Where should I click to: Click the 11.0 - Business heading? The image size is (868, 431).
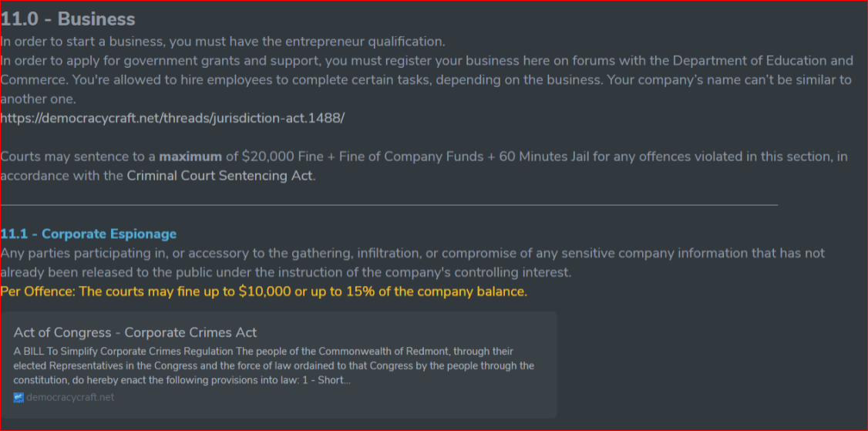tap(68, 19)
